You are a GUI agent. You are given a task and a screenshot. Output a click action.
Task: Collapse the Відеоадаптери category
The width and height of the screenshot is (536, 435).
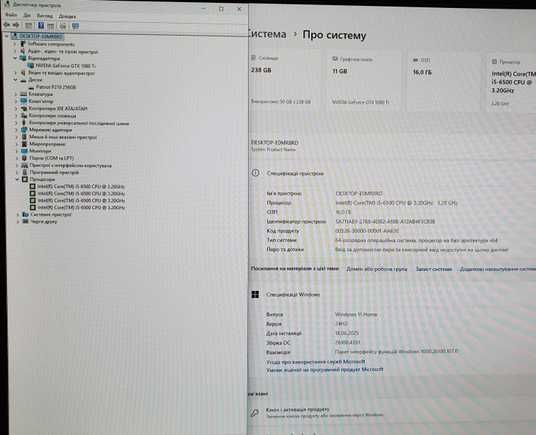click(15, 58)
